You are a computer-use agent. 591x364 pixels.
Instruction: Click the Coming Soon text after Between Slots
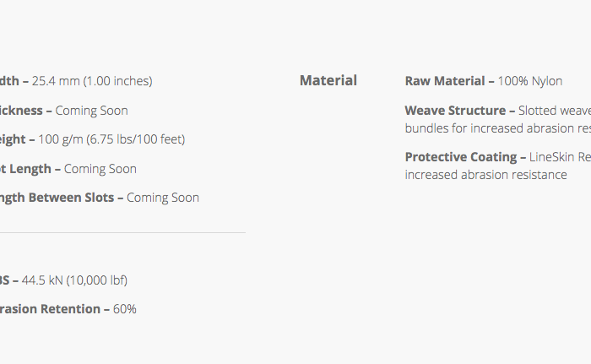coord(163,198)
